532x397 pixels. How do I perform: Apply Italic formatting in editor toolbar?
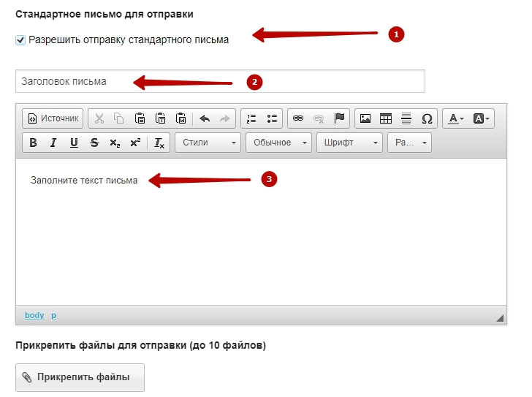53,143
